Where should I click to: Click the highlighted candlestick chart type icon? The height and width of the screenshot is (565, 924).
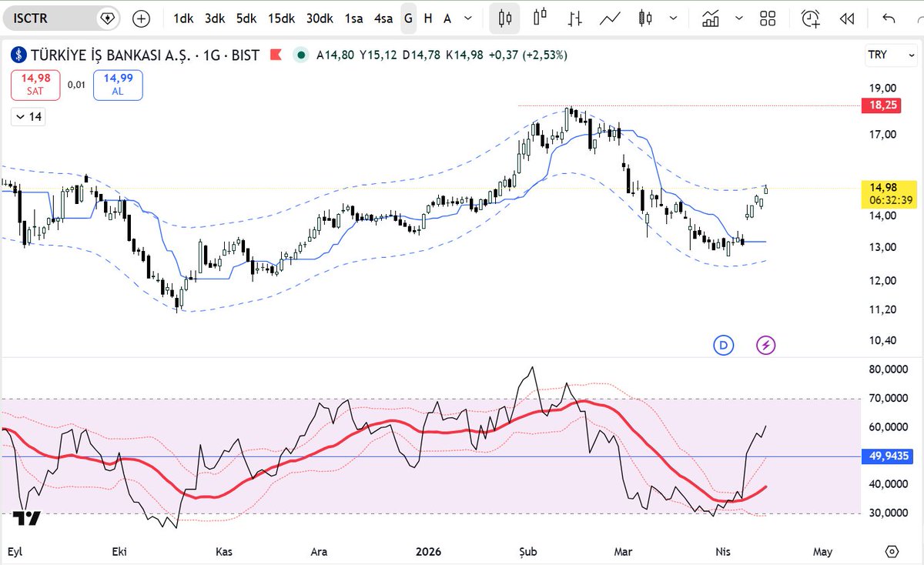[x=505, y=18]
